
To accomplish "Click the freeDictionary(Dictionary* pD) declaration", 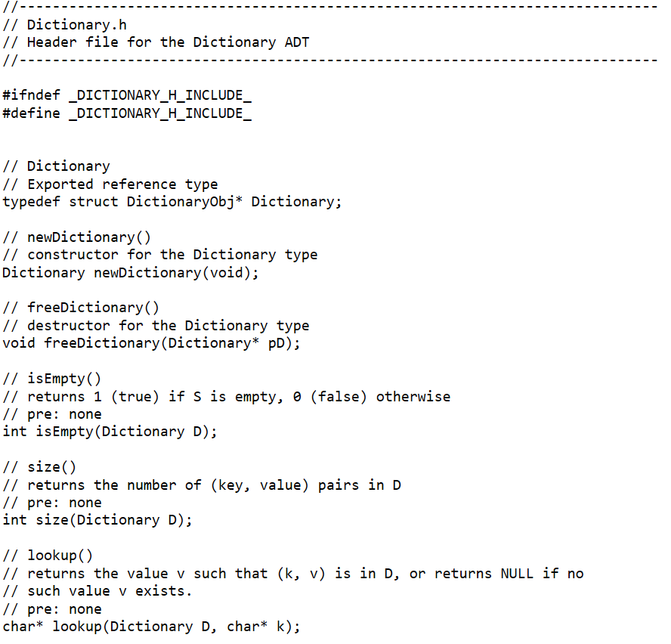I will (151, 343).
